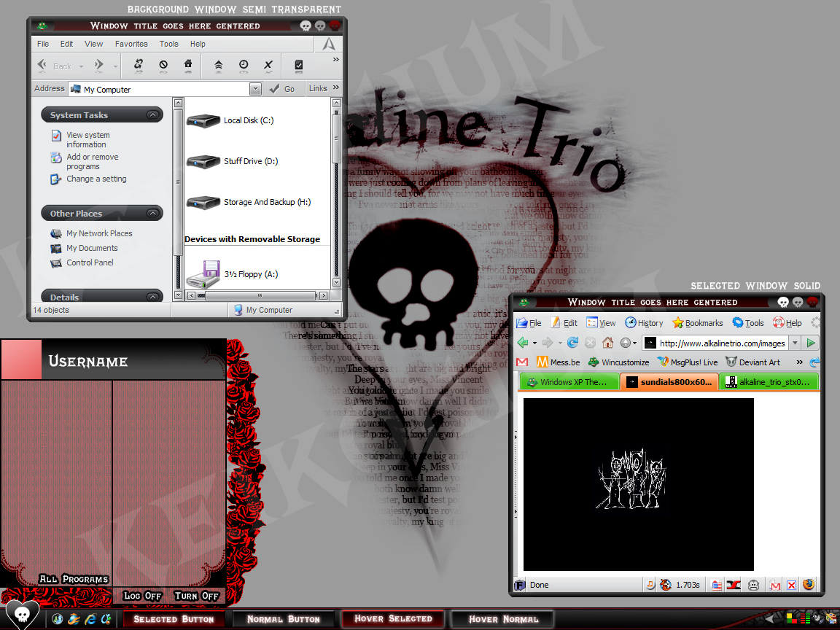
Task: Click the Firefox globe icon in status bar
Action: tap(809, 585)
